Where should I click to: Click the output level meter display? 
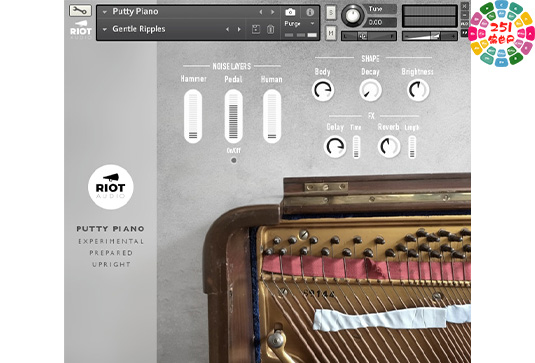430,16
